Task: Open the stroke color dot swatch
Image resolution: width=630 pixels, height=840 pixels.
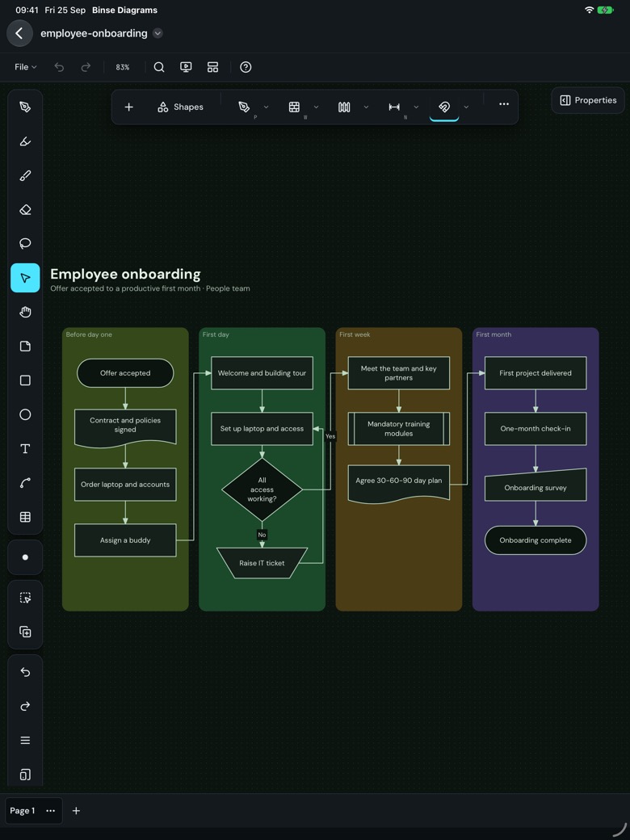Action: coord(25,557)
